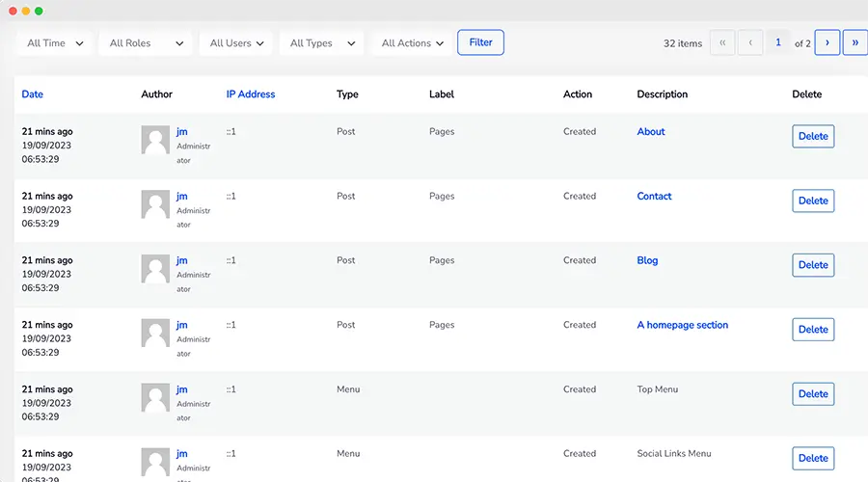Sort by Date column header
The width and height of the screenshot is (868, 482).
coord(32,94)
